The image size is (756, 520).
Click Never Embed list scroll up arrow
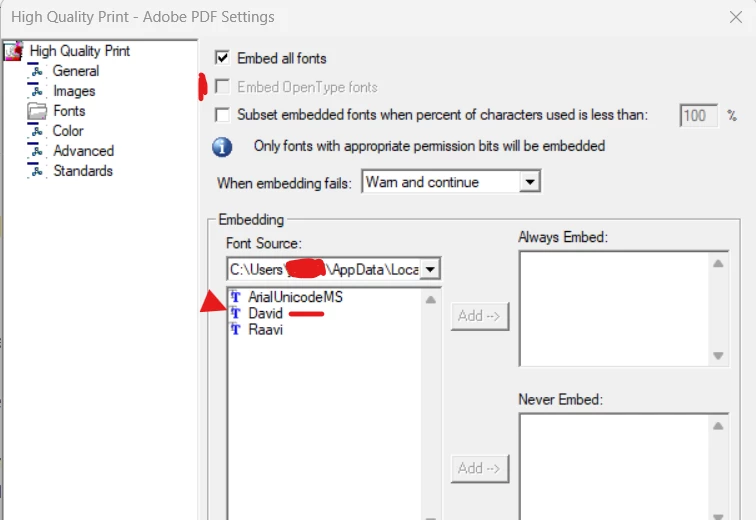[x=718, y=426]
